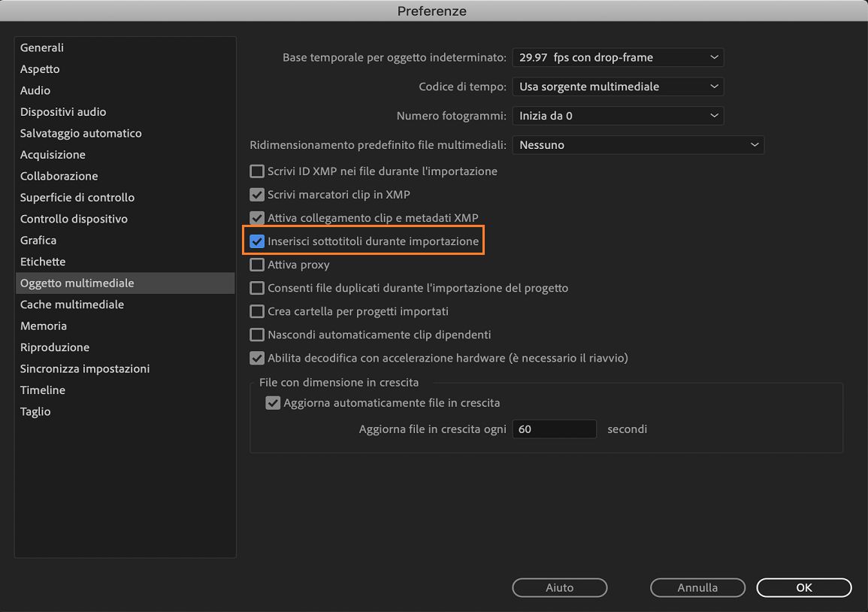868x612 pixels.
Task: Toggle Aggiorna automaticamente file in crescita
Action: click(x=273, y=403)
